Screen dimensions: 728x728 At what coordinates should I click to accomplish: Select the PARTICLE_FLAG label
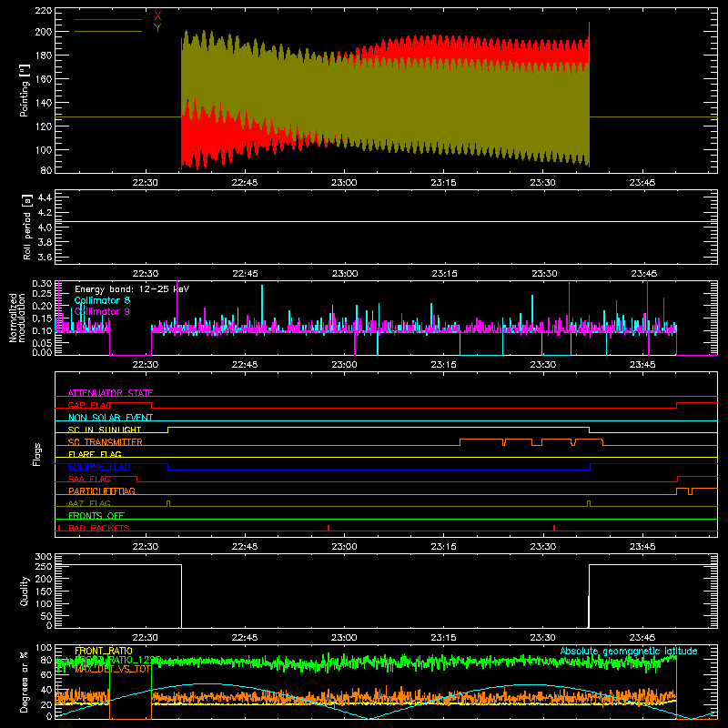coord(102,490)
